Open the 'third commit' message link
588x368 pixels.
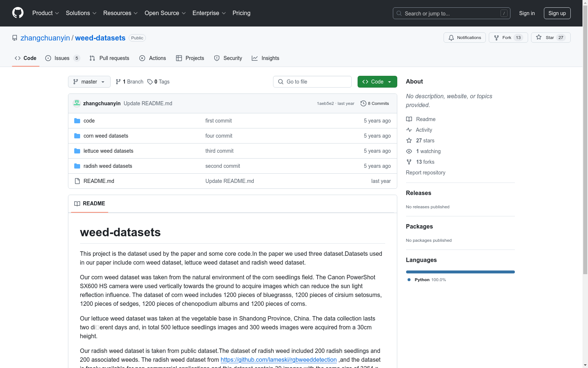click(x=219, y=151)
